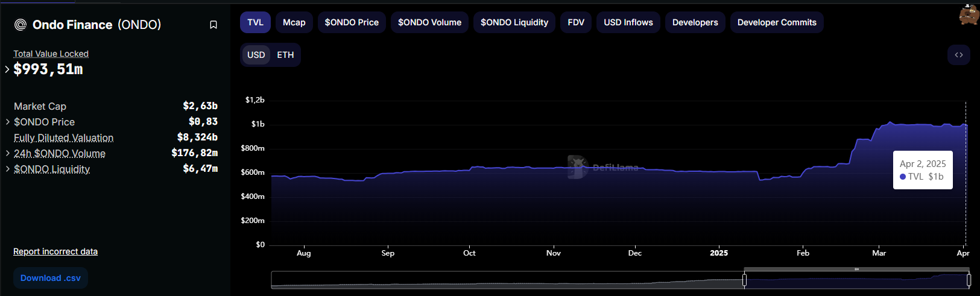Enable the $ONDO Price chart series
Viewport: 980px width, 296px height.
(352, 22)
